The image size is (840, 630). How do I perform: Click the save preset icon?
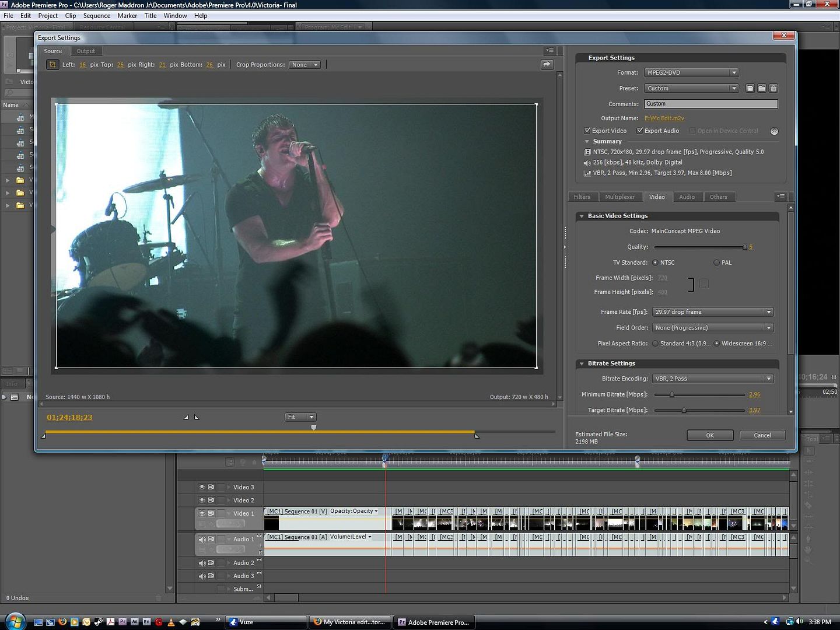[x=750, y=88]
